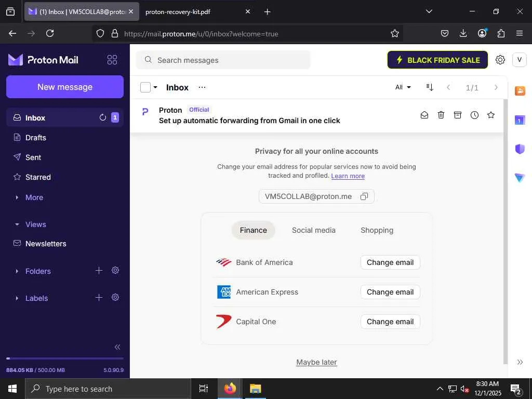Copy VM5COLLAB@proton.me address
Image resolution: width=532 pixels, height=399 pixels.
coord(364,196)
